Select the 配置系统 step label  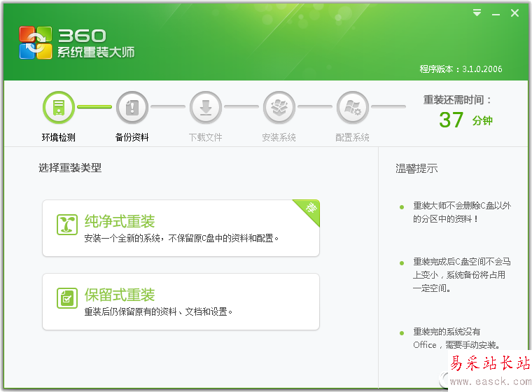pyautogui.click(x=353, y=138)
